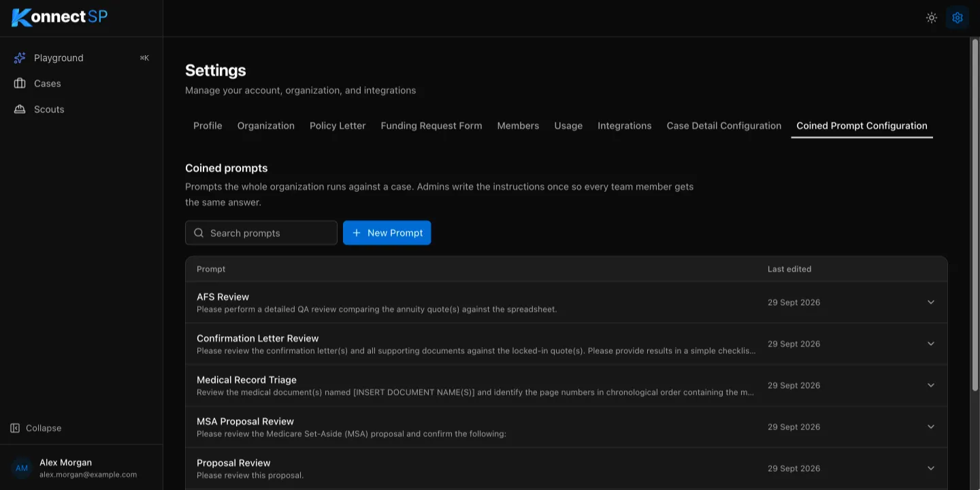980x490 pixels.
Task: Click the Cases briefcase icon
Action: click(20, 84)
